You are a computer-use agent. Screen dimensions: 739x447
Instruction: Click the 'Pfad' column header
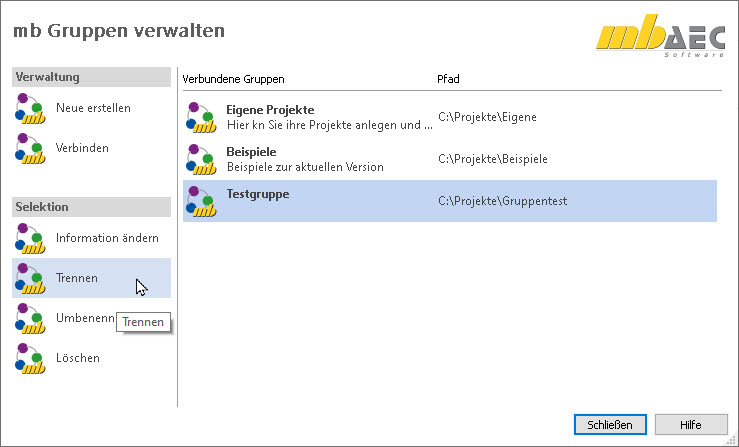[448, 78]
